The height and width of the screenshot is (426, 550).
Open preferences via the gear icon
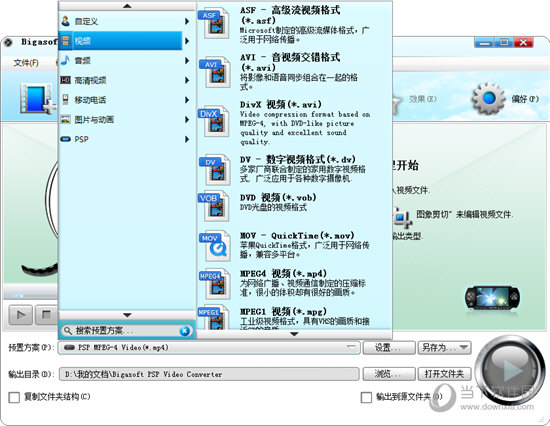[x=489, y=99]
